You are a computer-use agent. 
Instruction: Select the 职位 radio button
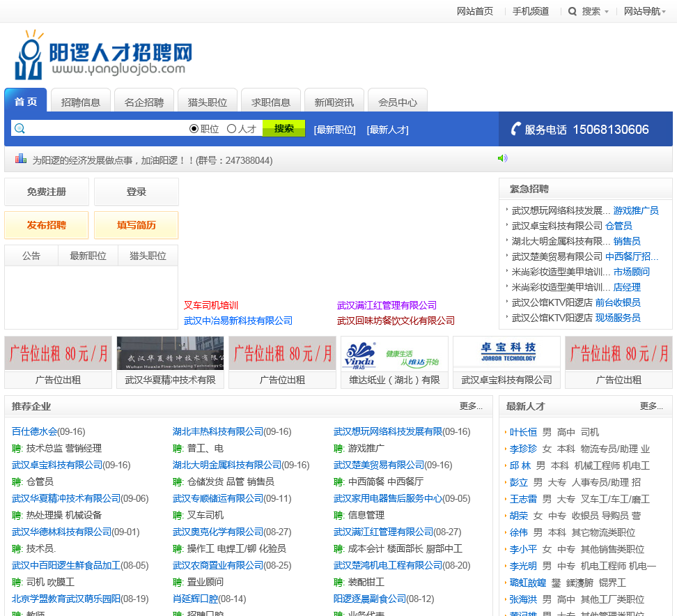[194, 129]
